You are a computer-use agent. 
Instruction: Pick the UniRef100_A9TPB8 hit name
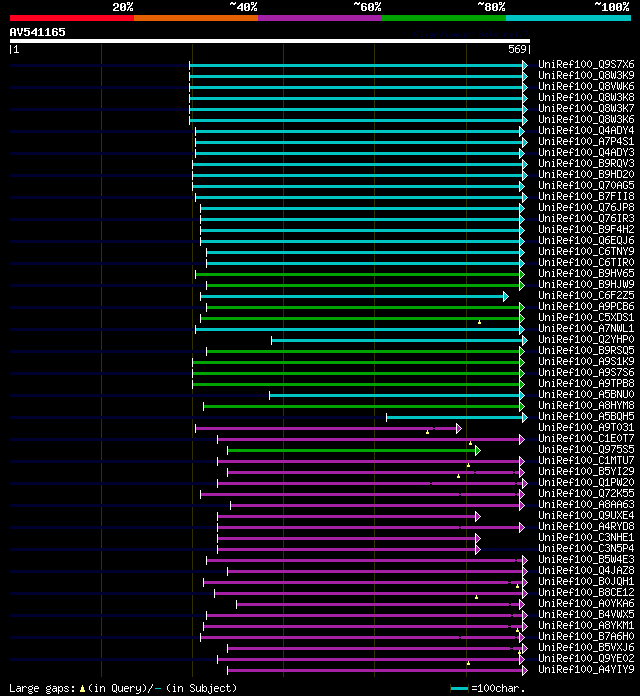click(x=586, y=384)
